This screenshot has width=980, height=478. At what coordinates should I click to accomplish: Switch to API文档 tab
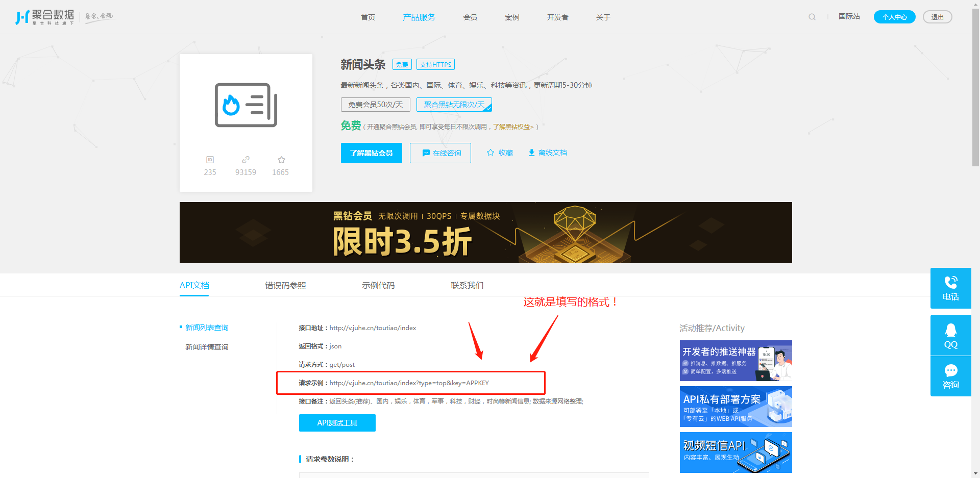(194, 286)
